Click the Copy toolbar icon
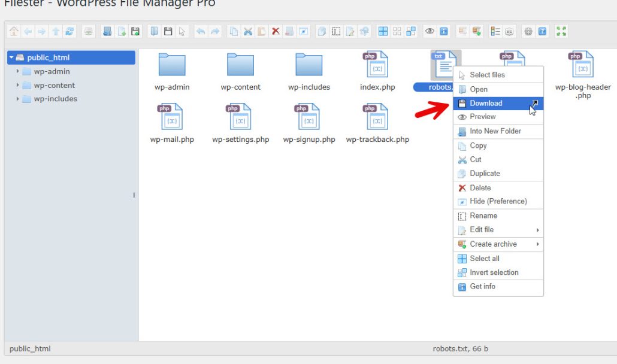Viewport: 617px width, 364px height. tap(234, 32)
